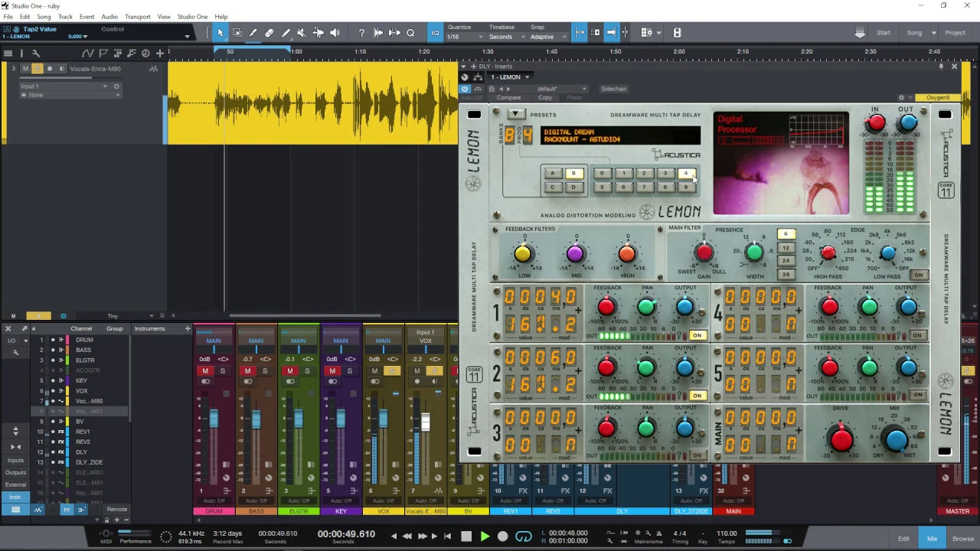Image resolution: width=980 pixels, height=551 pixels.
Task: Open the Mix view
Action: pos(932,539)
